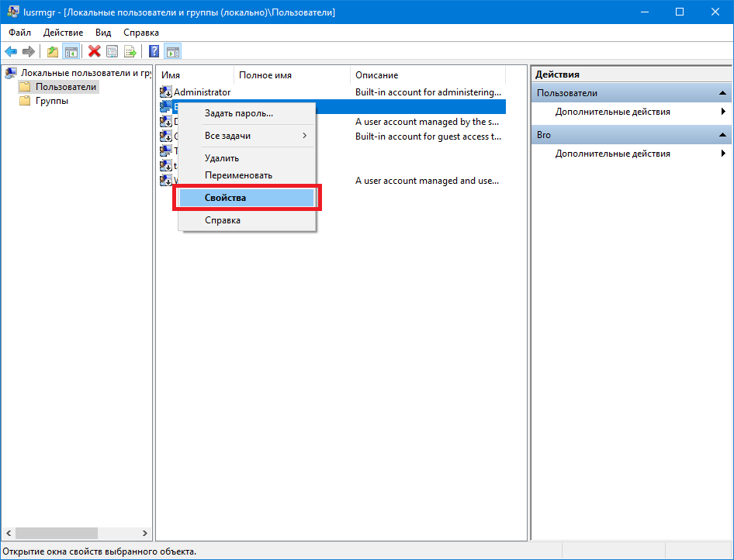Collapse Bro section in Actions pane

[x=723, y=135]
